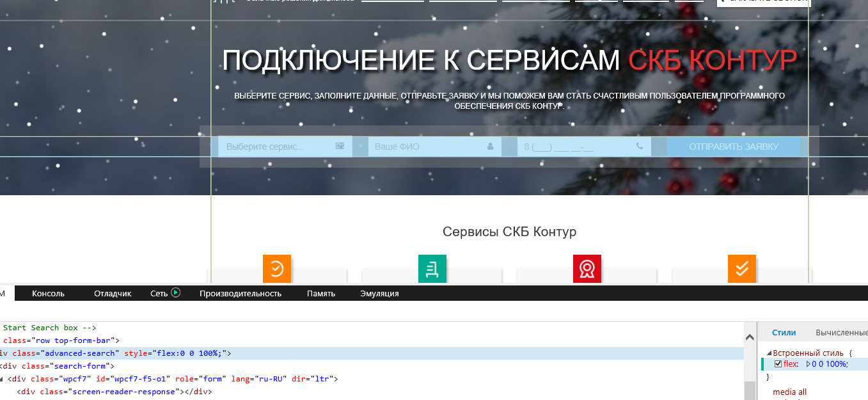Click the envelope icon in service field
The height and width of the screenshot is (400, 868).
coord(340,146)
